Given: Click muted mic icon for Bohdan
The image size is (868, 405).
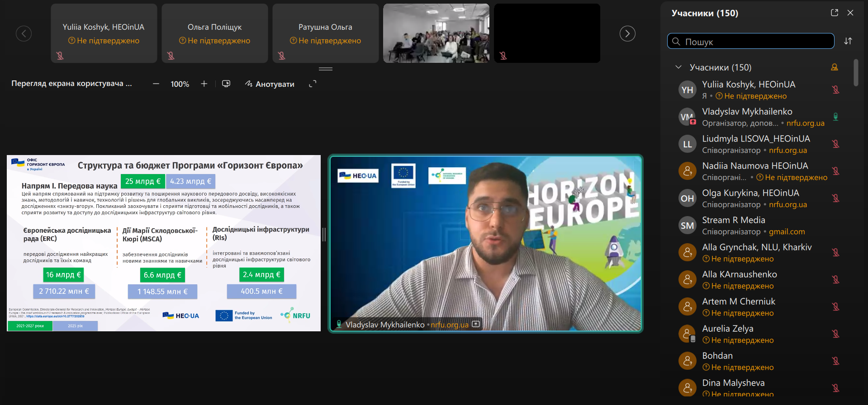Looking at the screenshot, I should pos(835,361).
